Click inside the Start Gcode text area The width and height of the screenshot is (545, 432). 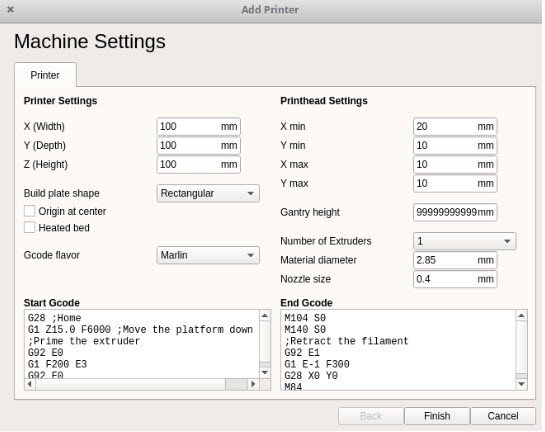tap(142, 344)
